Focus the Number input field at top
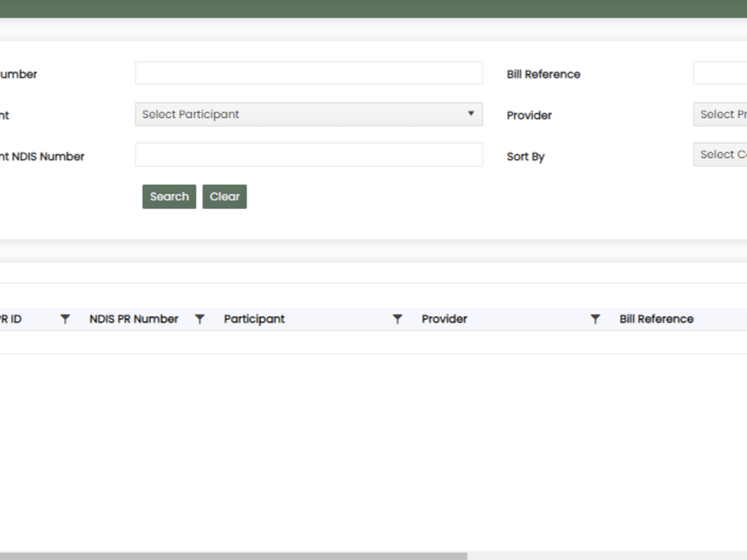This screenshot has height=560, width=747. click(x=309, y=73)
